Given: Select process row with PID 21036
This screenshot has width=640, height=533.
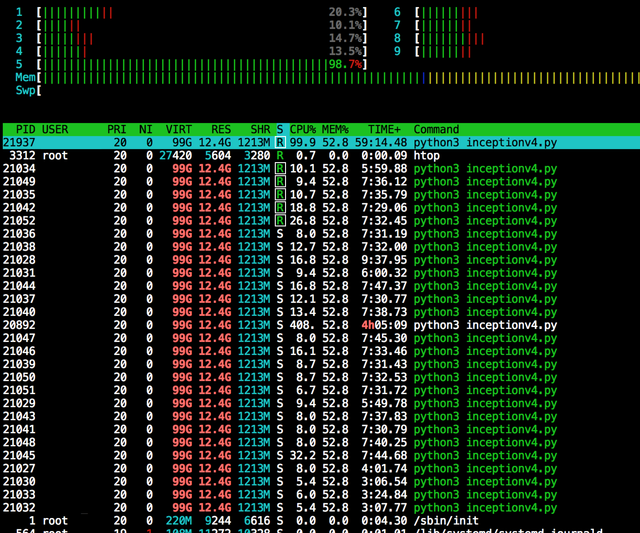Looking at the screenshot, I should [320, 234].
